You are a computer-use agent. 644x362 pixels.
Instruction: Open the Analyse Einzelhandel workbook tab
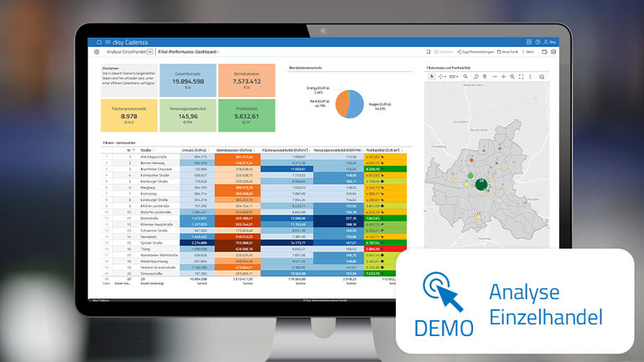click(116, 52)
